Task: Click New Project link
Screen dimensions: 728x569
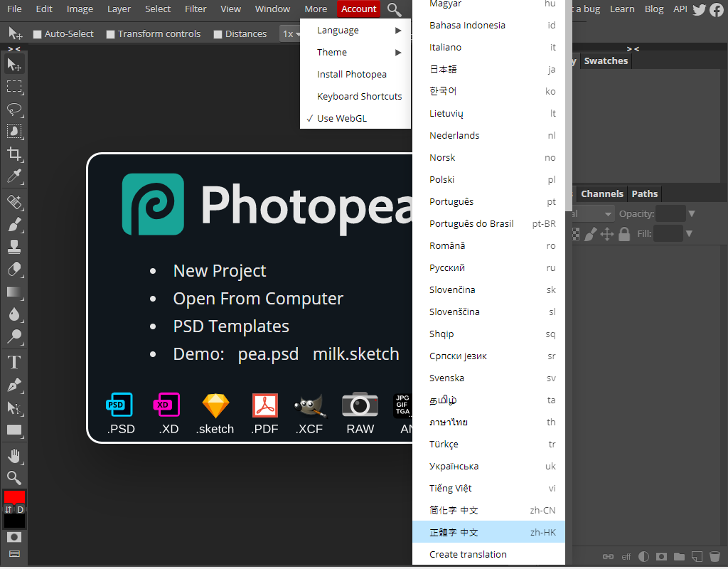Action: (x=219, y=271)
